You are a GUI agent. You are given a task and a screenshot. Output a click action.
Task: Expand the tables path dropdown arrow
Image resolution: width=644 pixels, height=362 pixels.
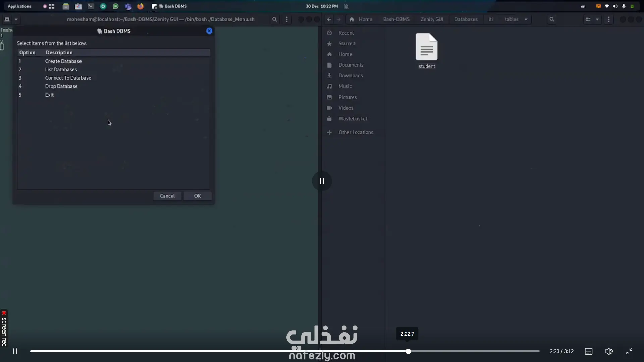[x=526, y=19]
